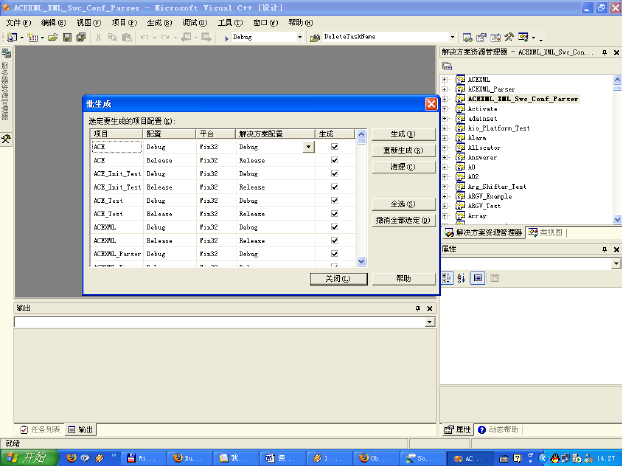The image size is (622, 466).
Task: Click the Close button in batch dialog
Action: [338, 279]
